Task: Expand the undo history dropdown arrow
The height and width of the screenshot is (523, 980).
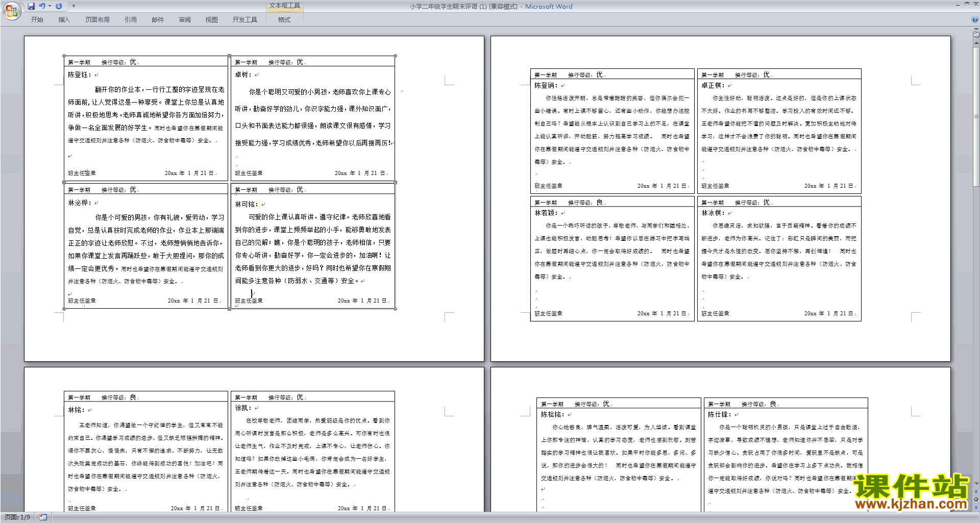Action: [50, 6]
